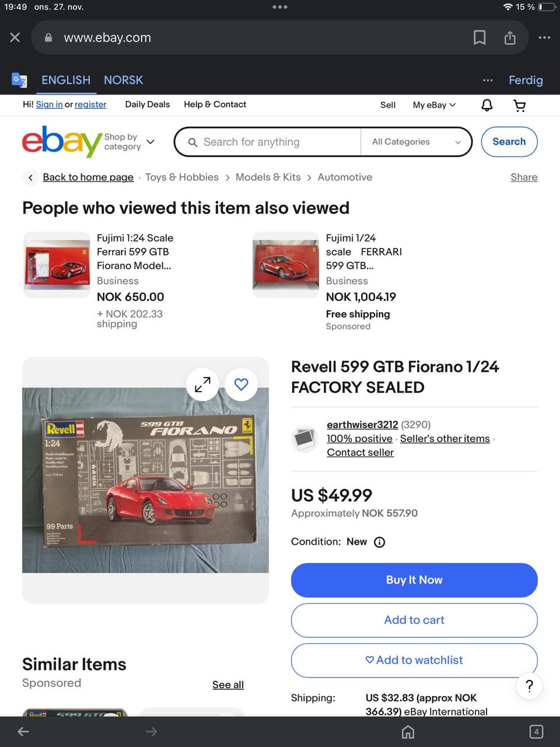560x747 pixels.
Task: Expand the All Categories dropdown
Action: click(x=416, y=142)
